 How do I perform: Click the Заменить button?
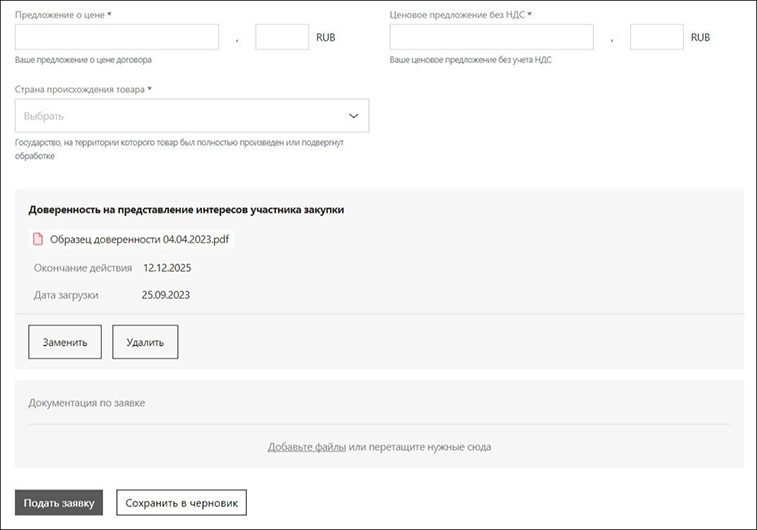tap(65, 342)
